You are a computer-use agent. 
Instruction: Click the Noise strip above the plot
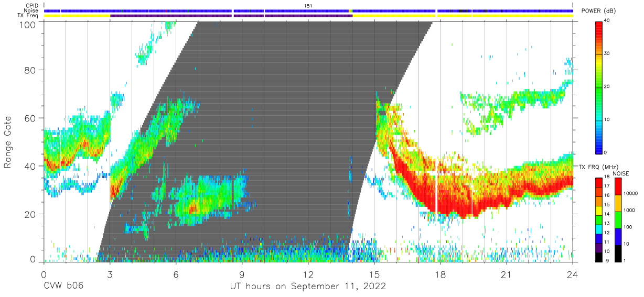pos(308,10)
